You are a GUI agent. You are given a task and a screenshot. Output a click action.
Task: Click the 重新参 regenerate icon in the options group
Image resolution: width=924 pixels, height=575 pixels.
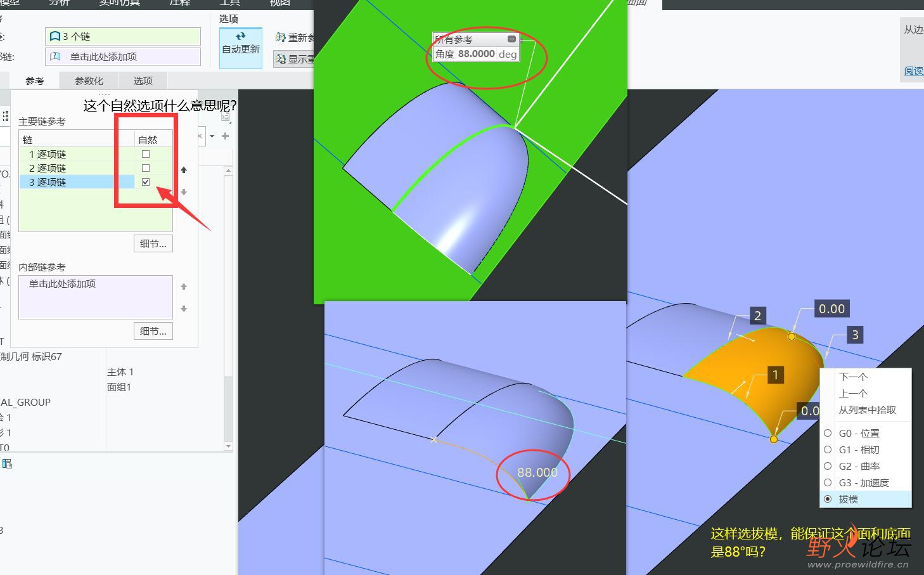point(281,37)
